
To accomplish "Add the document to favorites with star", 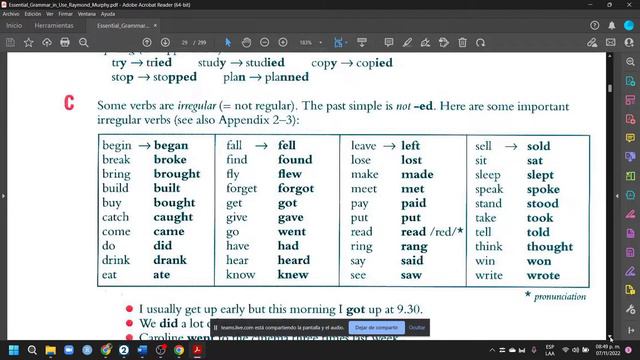I will [29, 42].
